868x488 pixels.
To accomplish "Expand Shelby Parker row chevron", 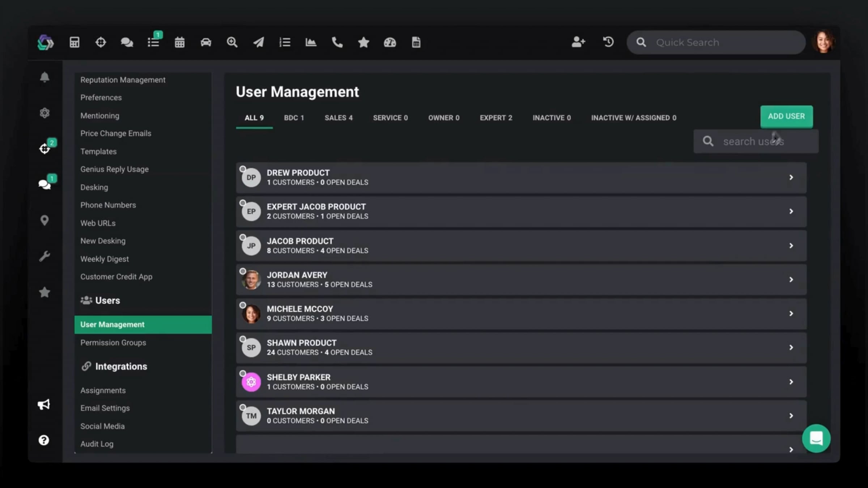I will click(x=791, y=382).
